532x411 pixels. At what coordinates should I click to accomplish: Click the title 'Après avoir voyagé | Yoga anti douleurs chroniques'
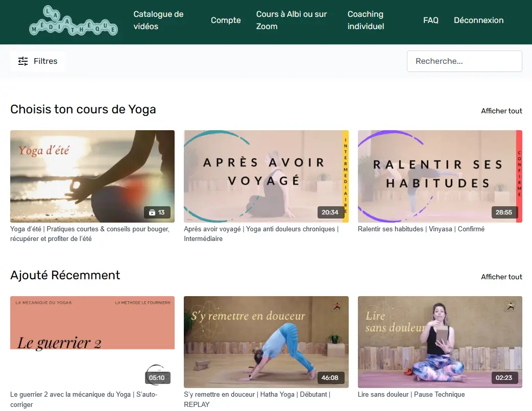[x=261, y=234]
